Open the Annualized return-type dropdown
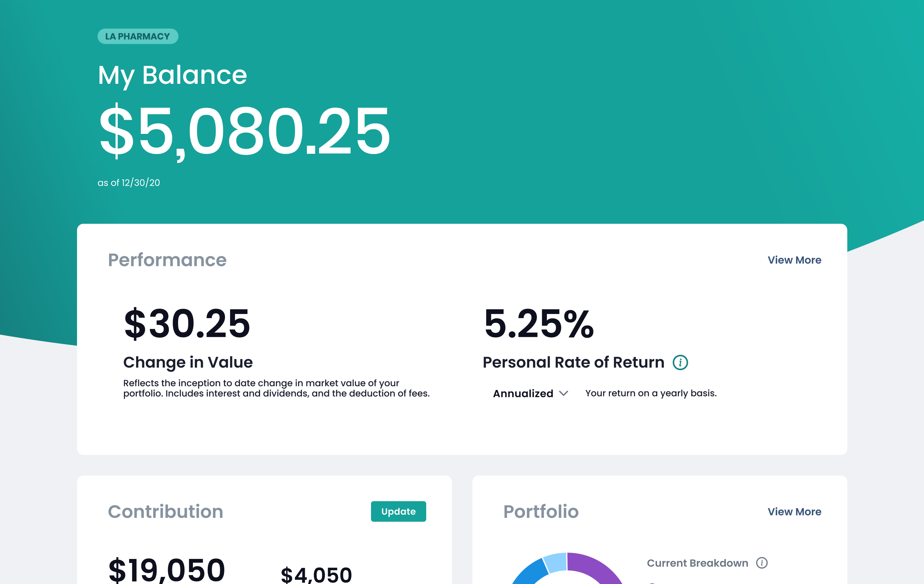 (523, 394)
